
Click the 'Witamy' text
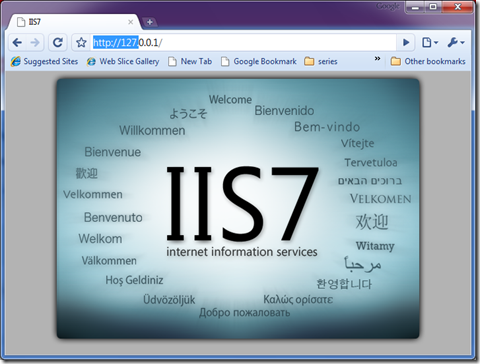pyautogui.click(x=375, y=246)
